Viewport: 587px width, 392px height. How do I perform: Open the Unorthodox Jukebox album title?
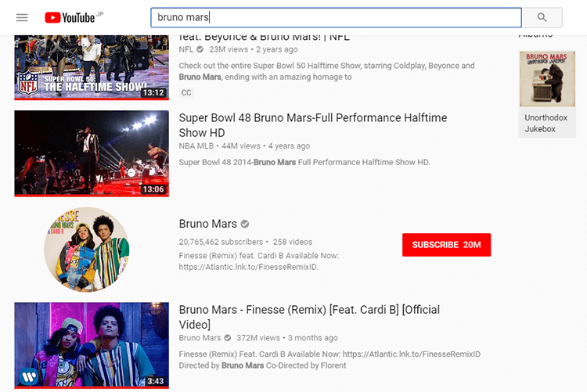pos(546,123)
